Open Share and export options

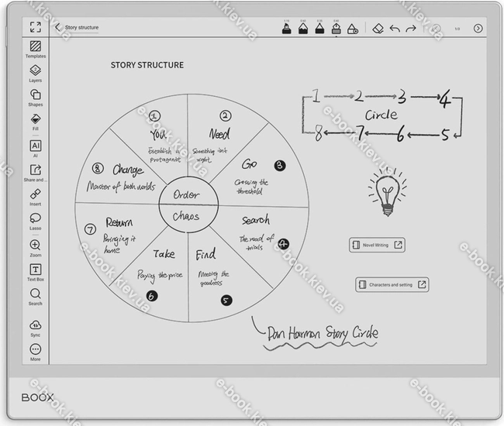point(36,173)
